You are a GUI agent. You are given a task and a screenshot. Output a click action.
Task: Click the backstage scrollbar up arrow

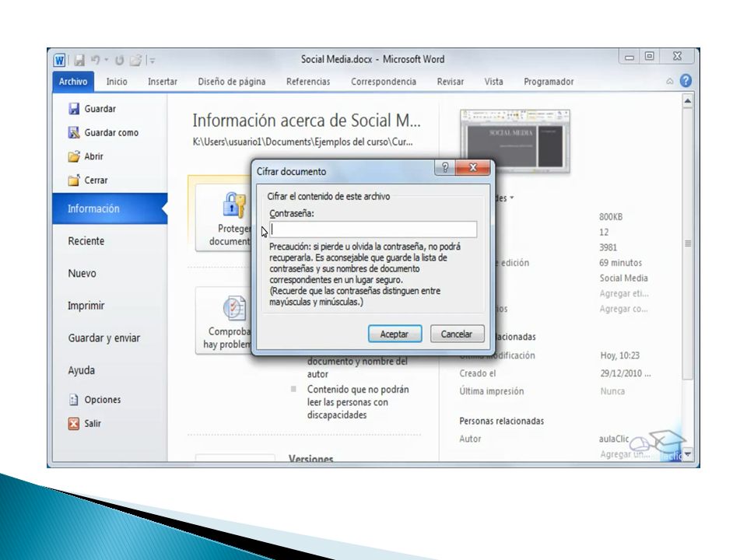(x=687, y=101)
